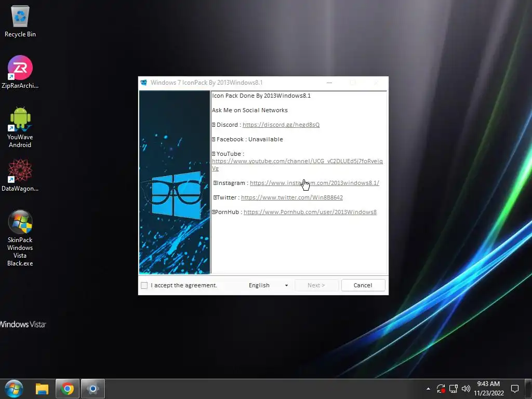Screen dimensions: 532x399
Task: Open the notification center icon
Action: click(515, 389)
